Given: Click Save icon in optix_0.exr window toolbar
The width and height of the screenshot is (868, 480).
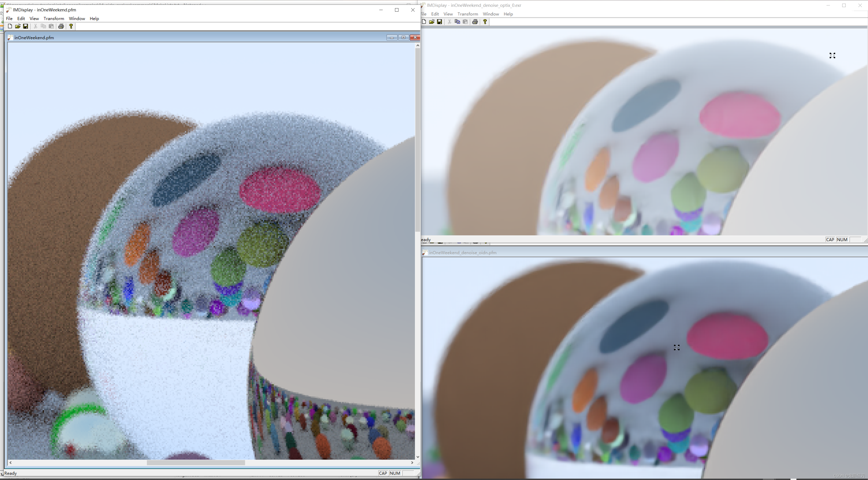Looking at the screenshot, I should pos(439,22).
